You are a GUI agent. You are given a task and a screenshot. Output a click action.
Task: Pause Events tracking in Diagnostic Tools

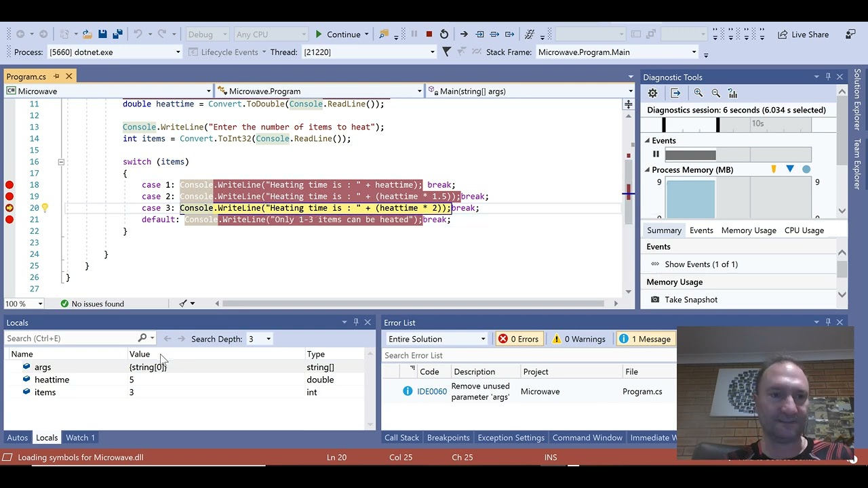(656, 155)
